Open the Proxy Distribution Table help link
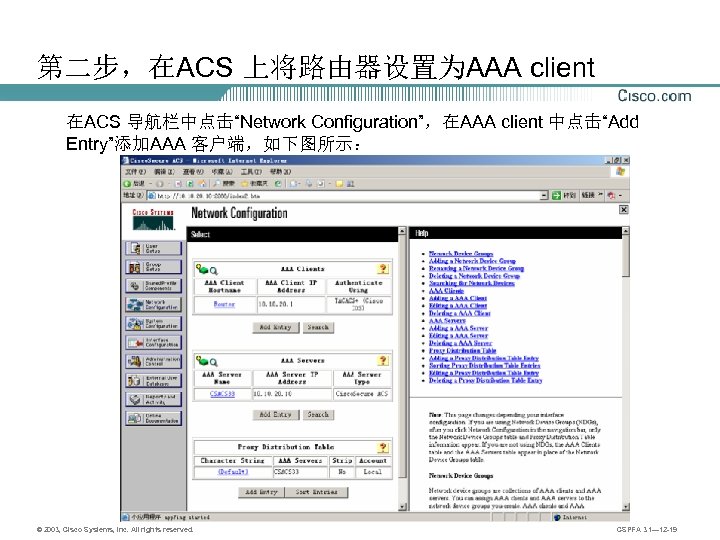The width and height of the screenshot is (720, 540). click(x=462, y=351)
